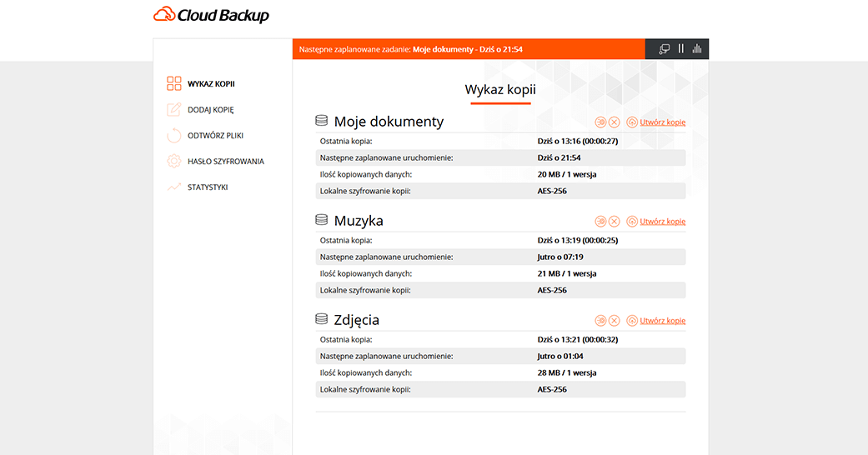The image size is (868, 455).
Task: Navigate to Statystyki in sidebar
Action: 208,187
